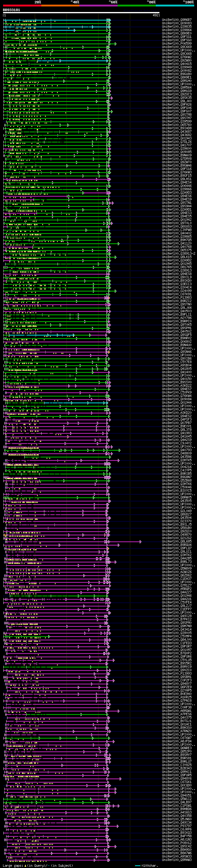Select the query name BB933181
The image size is (197, 868).
click(11, 10)
